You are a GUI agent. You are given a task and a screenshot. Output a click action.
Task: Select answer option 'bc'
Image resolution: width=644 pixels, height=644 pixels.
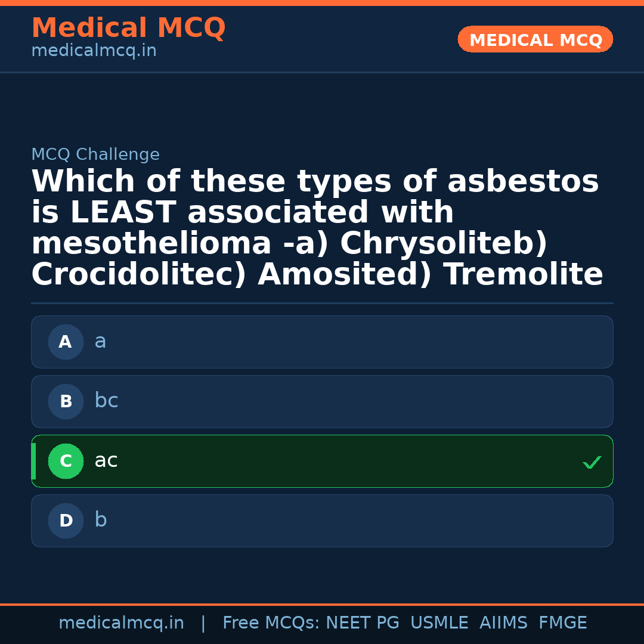(x=322, y=402)
